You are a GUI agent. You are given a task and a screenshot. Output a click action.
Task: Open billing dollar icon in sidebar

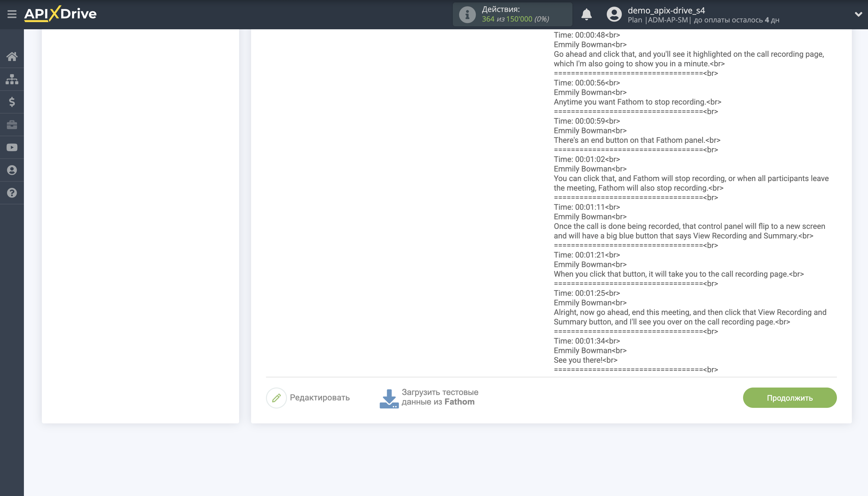12,102
